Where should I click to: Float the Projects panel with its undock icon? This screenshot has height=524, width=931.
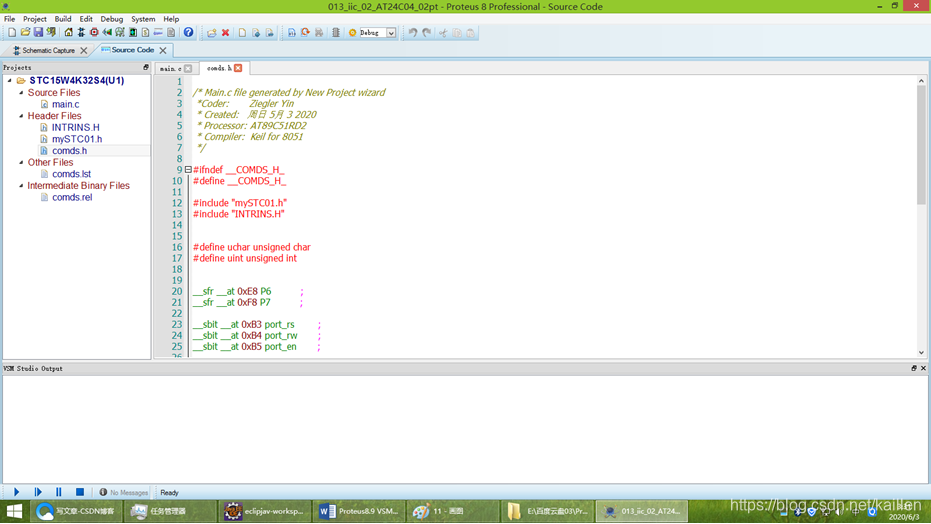(146, 68)
